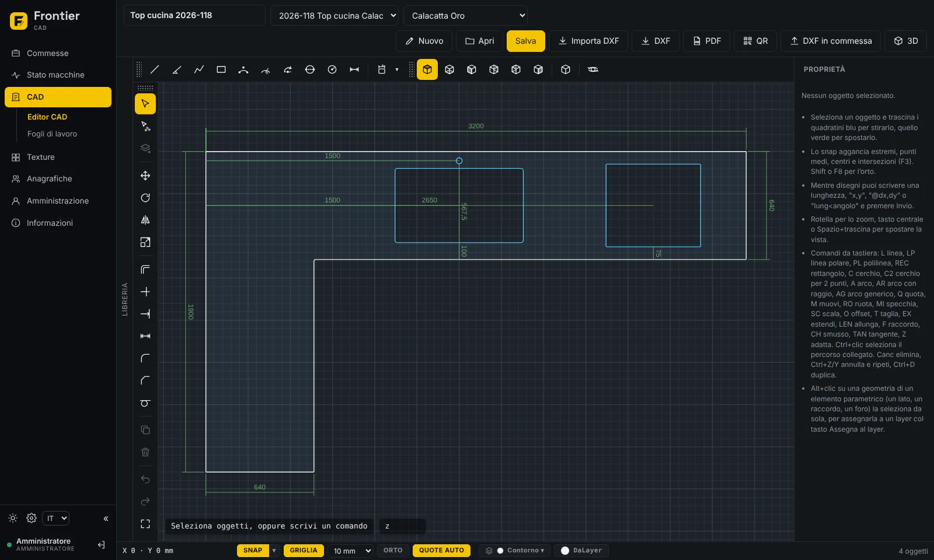Switch the light/dark theme icon
Screen dimensions: 934x560
coord(13,518)
